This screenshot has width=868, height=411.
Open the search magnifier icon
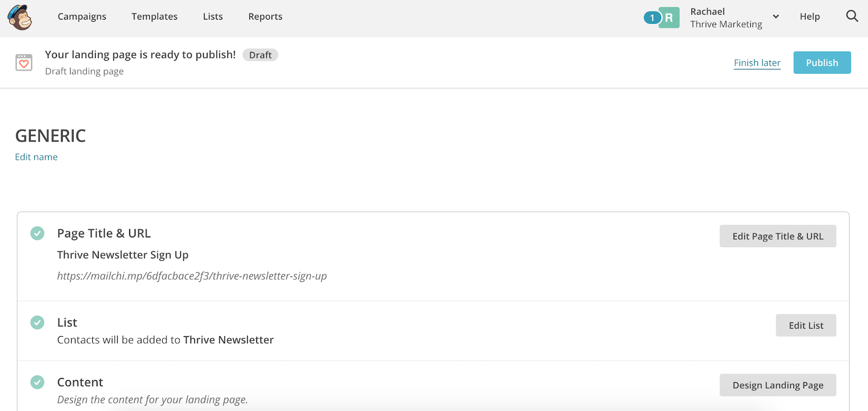[x=852, y=16]
